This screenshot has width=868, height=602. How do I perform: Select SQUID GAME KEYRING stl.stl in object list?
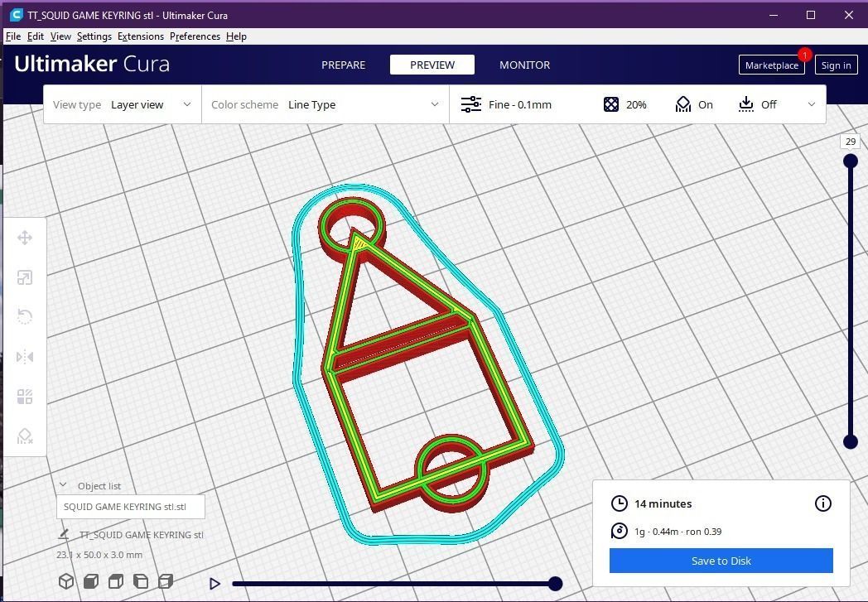click(x=131, y=506)
